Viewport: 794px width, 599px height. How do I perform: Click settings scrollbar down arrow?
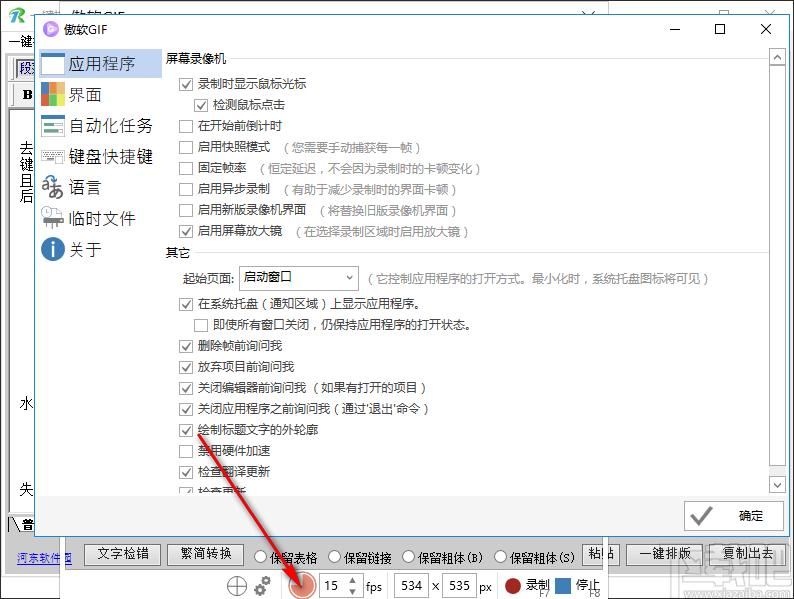[x=777, y=485]
